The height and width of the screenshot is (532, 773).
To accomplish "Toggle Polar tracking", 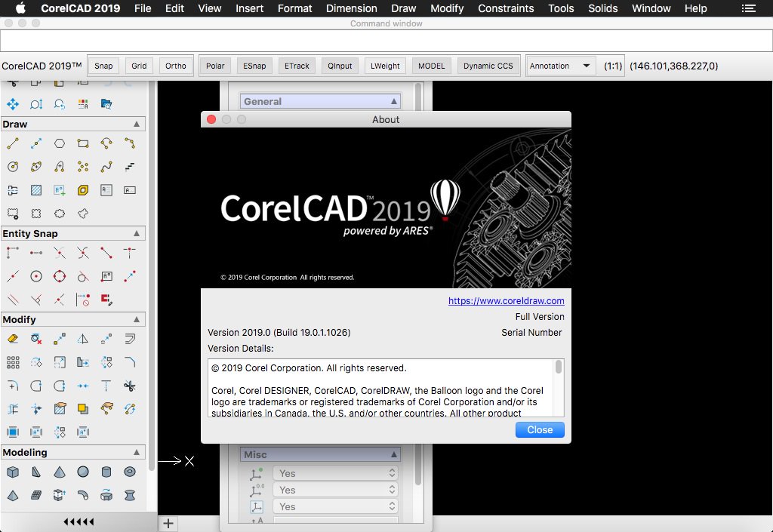I will [215, 66].
